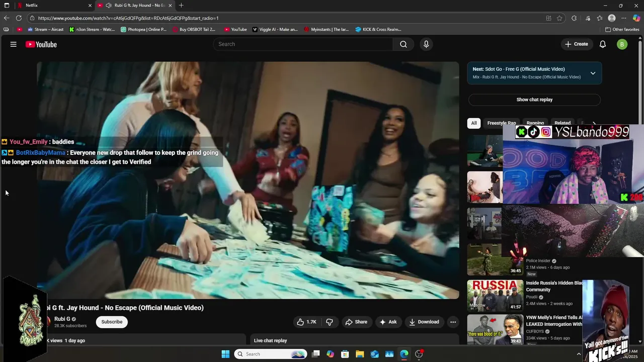Click Show chat replay button

(534, 100)
